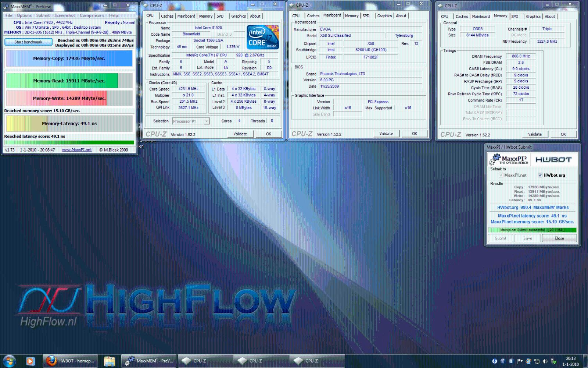The width and height of the screenshot is (588, 368).
Task: Click the Save button in the HWbot Submit dialog
Action: 527,238
